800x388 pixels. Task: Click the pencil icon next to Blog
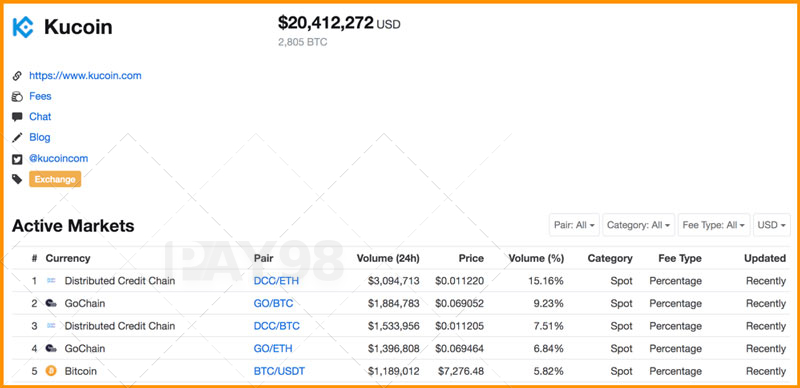tap(17, 137)
